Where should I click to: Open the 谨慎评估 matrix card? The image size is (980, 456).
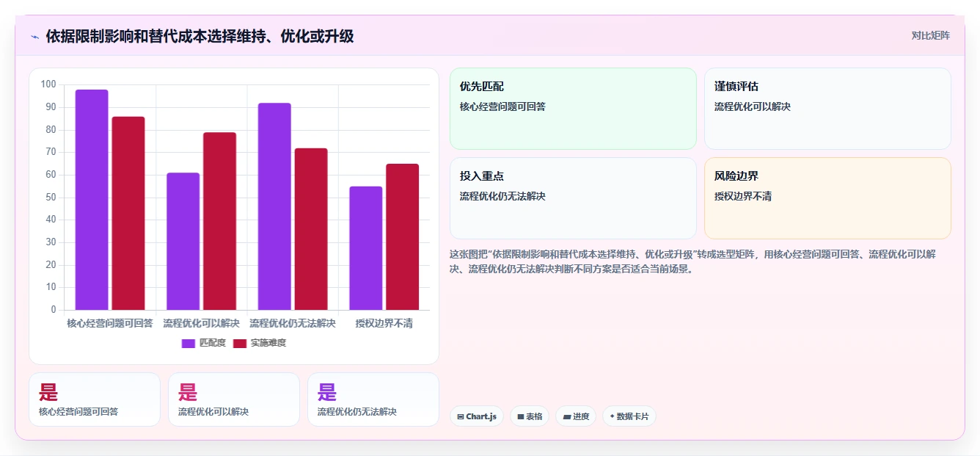click(x=827, y=109)
